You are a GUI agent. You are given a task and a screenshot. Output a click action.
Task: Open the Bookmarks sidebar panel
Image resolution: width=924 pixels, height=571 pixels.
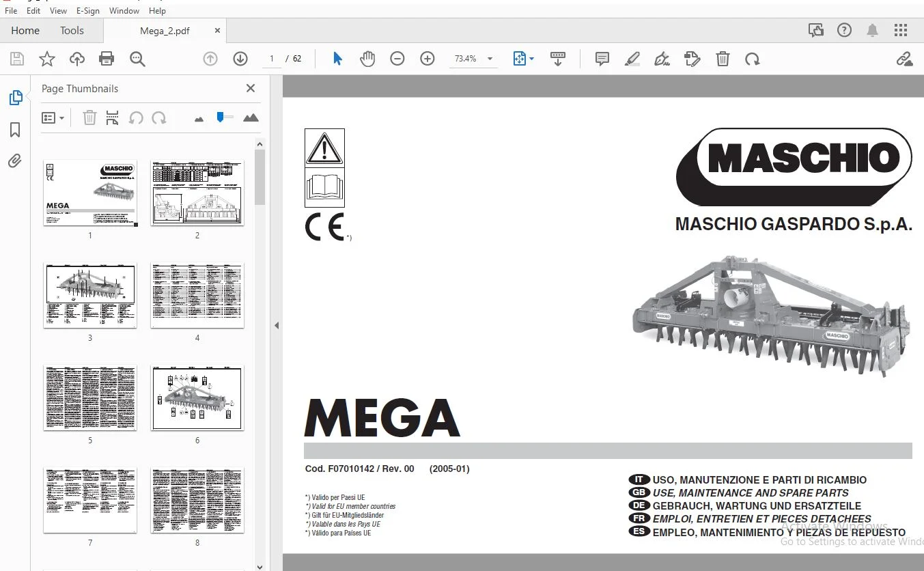click(x=15, y=130)
